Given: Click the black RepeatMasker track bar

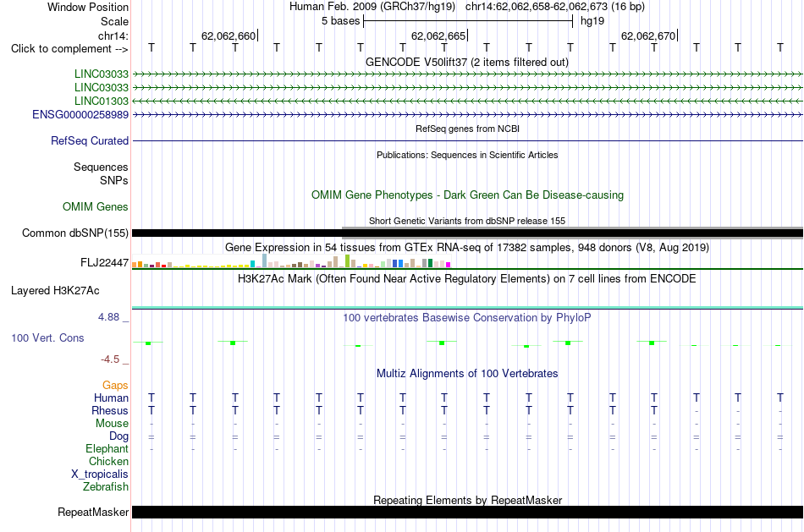Looking at the screenshot, I should click(467, 512).
